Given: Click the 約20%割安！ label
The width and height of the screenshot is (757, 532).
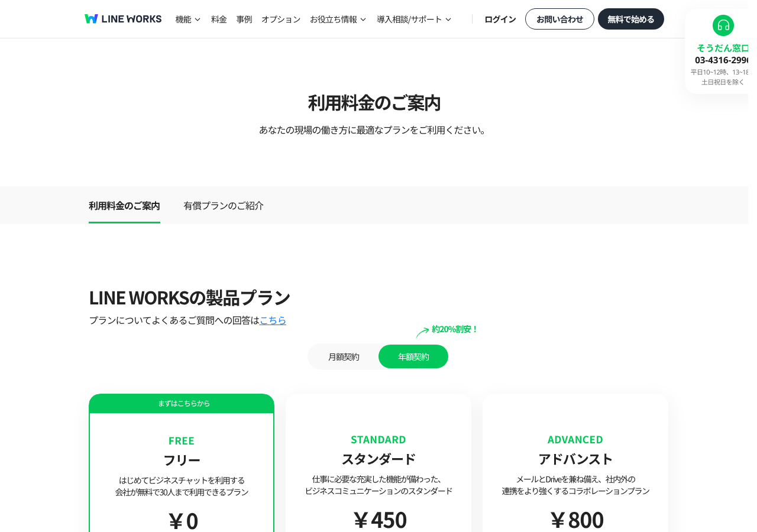Looking at the screenshot, I should point(454,329).
